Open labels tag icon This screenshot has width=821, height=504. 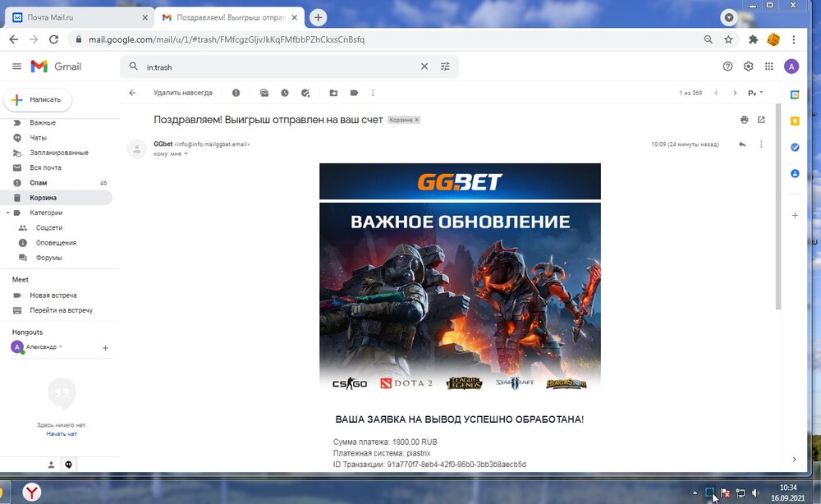click(x=354, y=93)
